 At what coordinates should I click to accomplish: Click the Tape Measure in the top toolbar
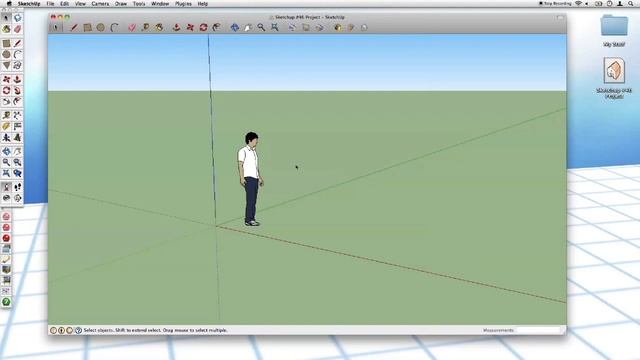(x=145, y=27)
